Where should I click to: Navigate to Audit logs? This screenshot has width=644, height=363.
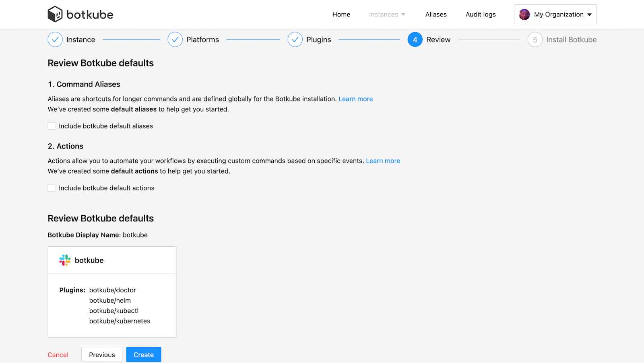(x=480, y=14)
